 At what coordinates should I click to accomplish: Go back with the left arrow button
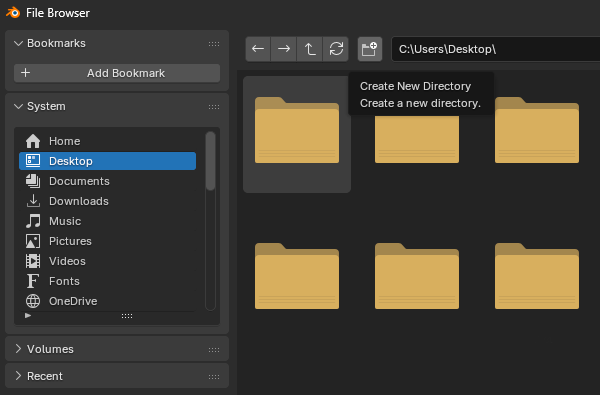tap(258, 49)
